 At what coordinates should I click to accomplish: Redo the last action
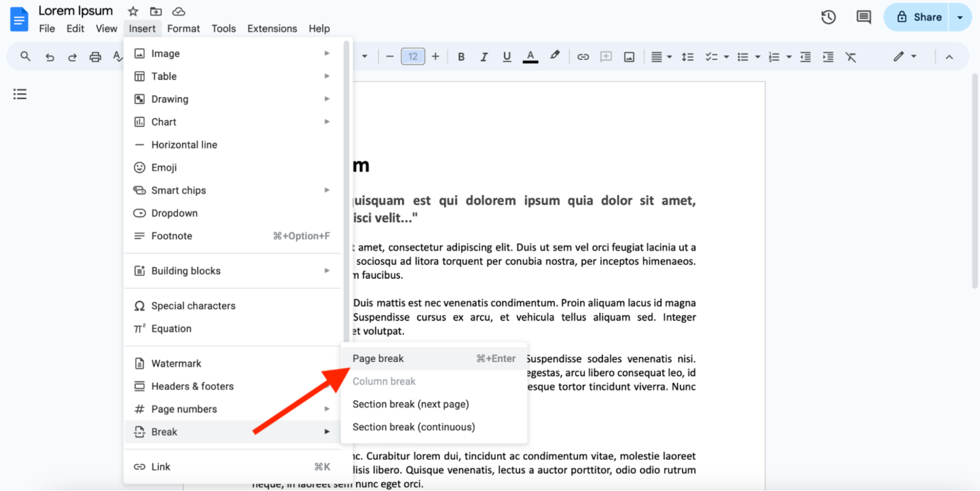tap(72, 56)
